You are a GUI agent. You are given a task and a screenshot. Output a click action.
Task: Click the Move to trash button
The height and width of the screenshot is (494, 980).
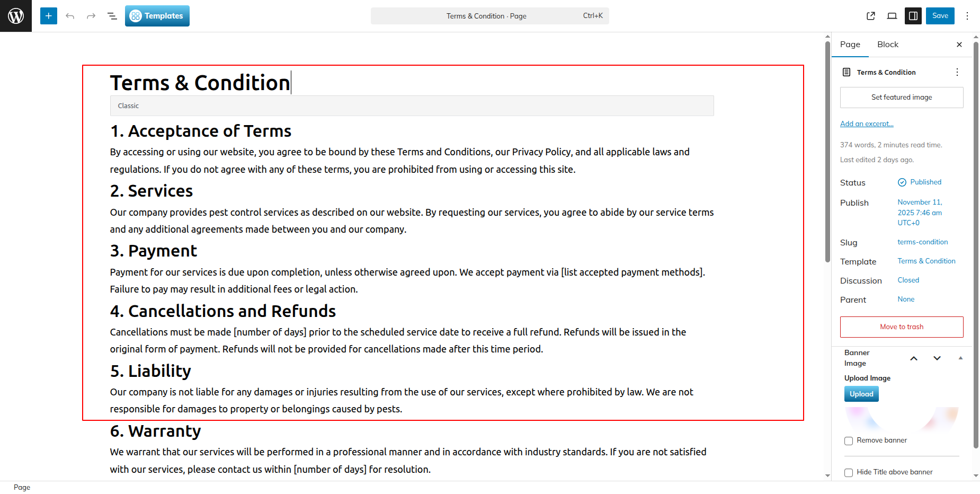click(902, 327)
